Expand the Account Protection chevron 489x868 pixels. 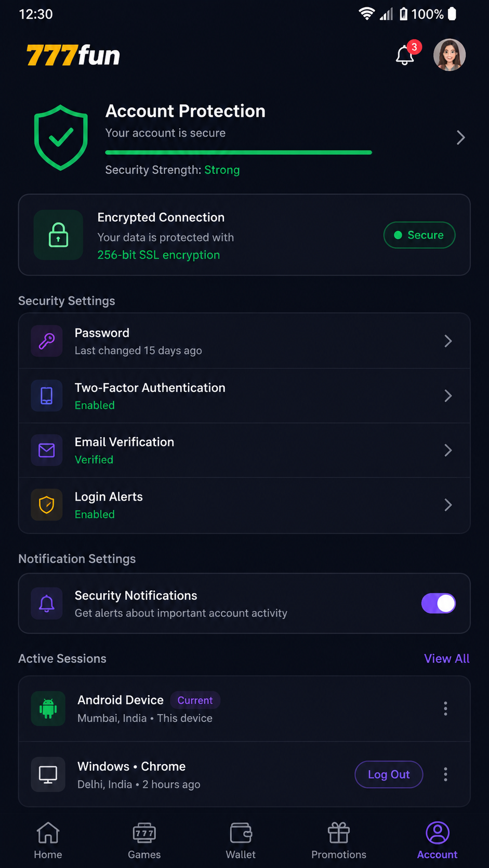pyautogui.click(x=460, y=138)
